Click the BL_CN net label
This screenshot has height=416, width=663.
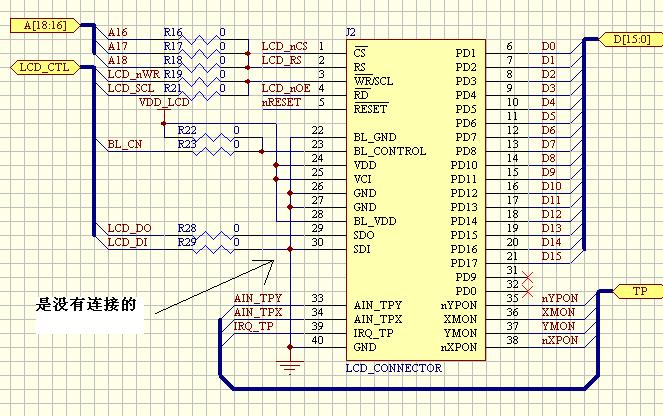[125, 145]
